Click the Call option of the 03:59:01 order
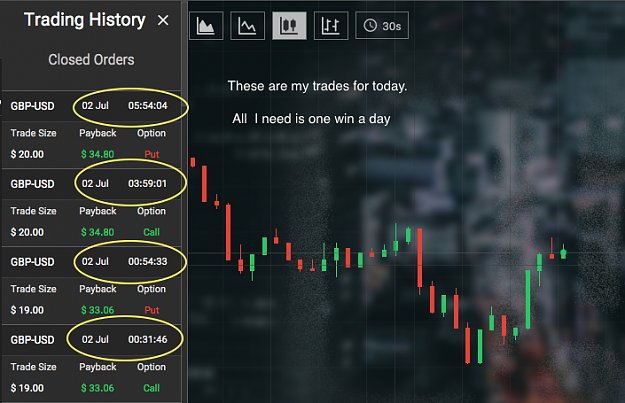This screenshot has height=403, width=625. [151, 232]
